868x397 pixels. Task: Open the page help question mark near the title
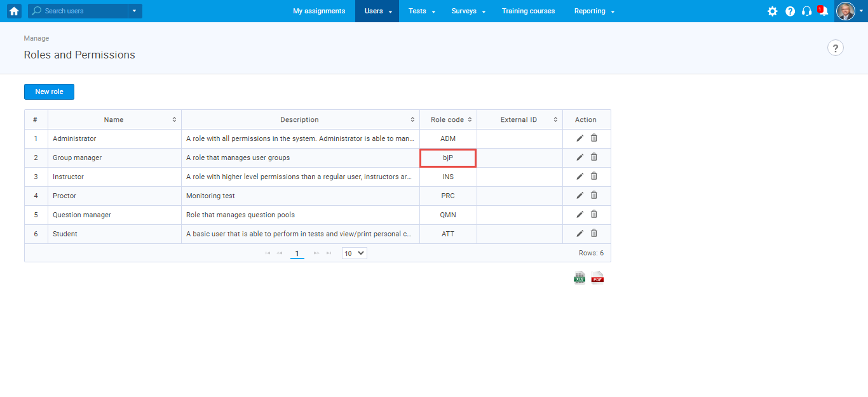[x=835, y=47]
